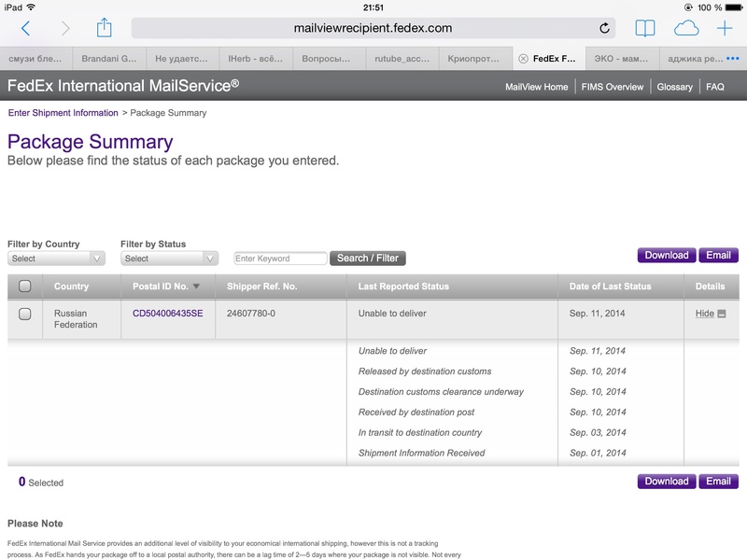Select shipper reference 24607780-0

[x=251, y=314]
